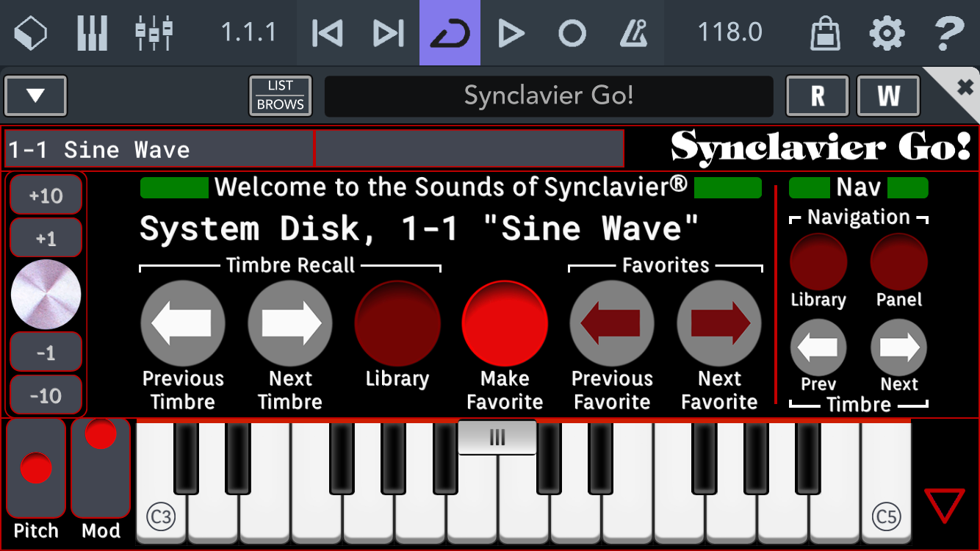Toggle the loop cycle button

coord(450,33)
